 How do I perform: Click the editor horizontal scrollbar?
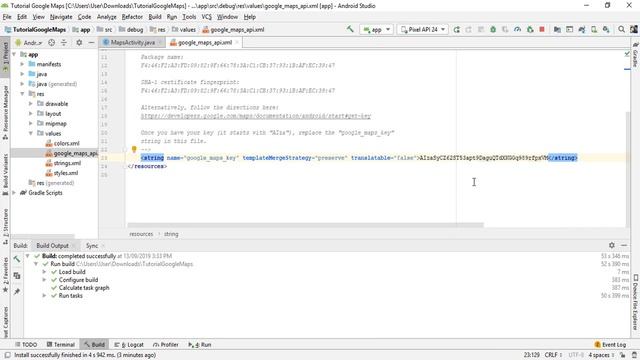tap(305, 225)
